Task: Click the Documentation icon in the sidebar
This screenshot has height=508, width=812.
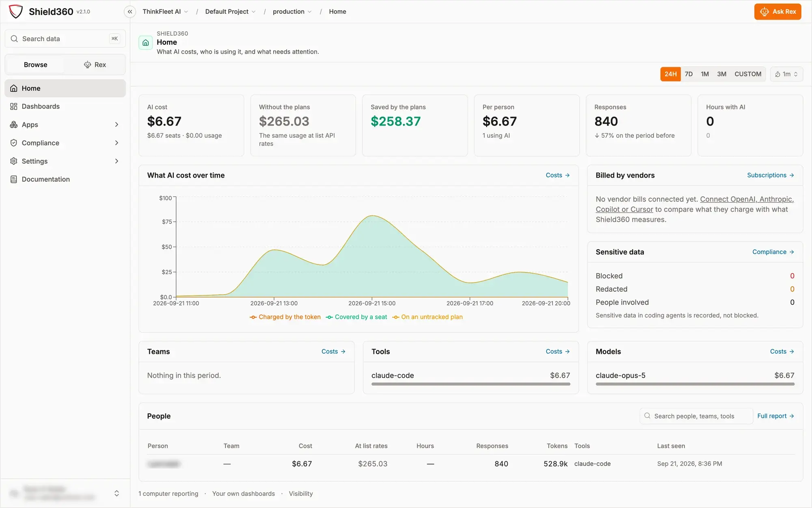Action: (x=14, y=179)
